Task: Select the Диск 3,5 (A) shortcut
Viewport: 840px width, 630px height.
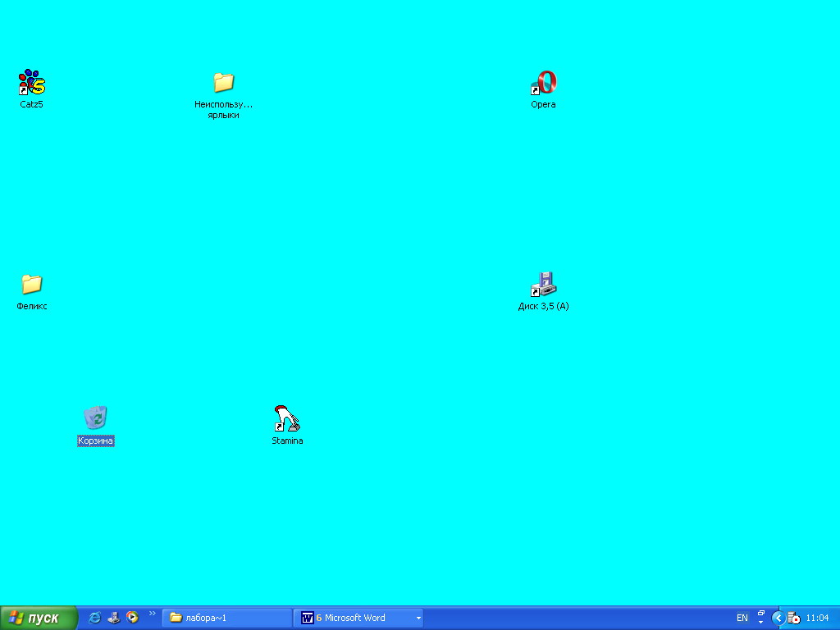Action: tap(543, 285)
